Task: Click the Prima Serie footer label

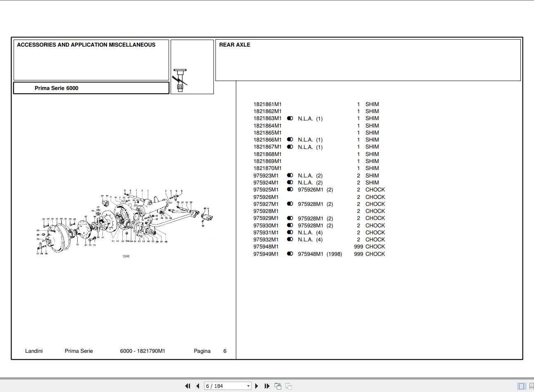Action: tap(79, 351)
